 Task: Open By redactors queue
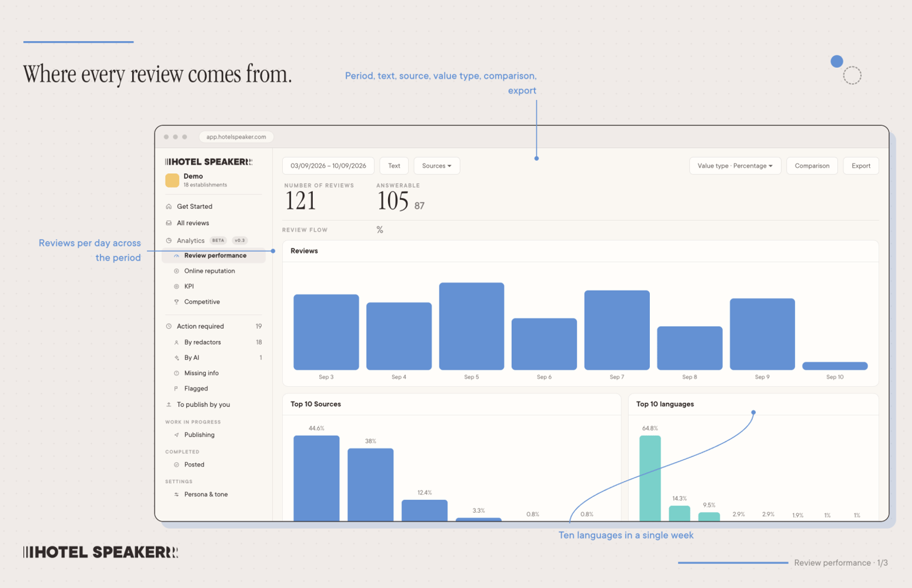[214, 342]
